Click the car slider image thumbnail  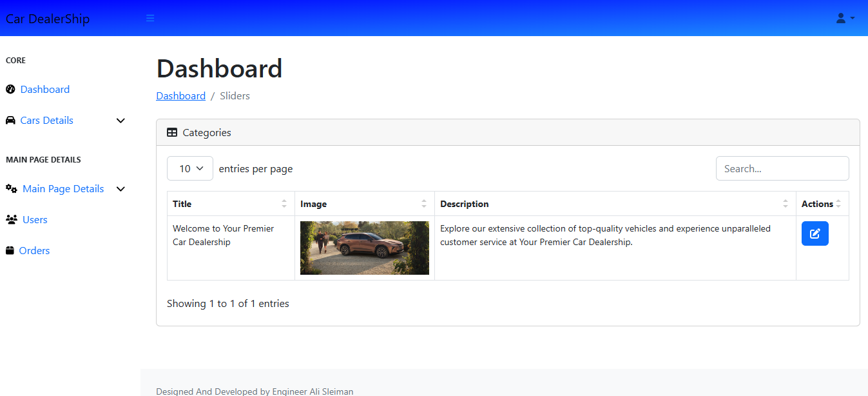tap(364, 248)
